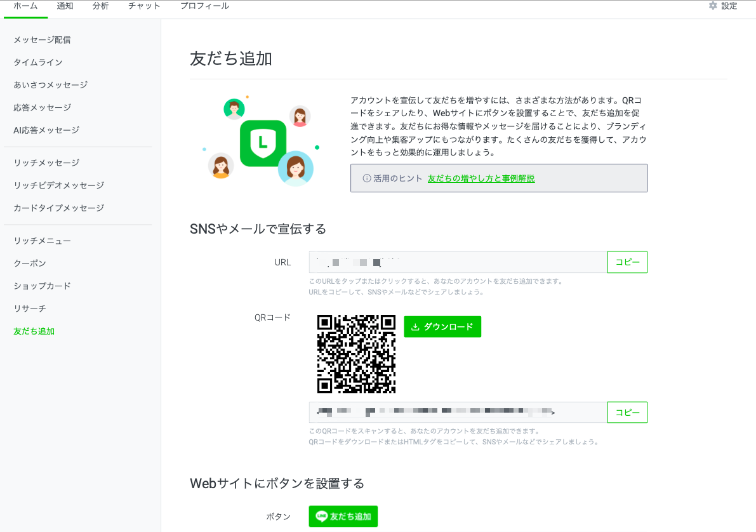Go to あいさつメッセージ
The height and width of the screenshot is (532, 756).
pos(51,85)
